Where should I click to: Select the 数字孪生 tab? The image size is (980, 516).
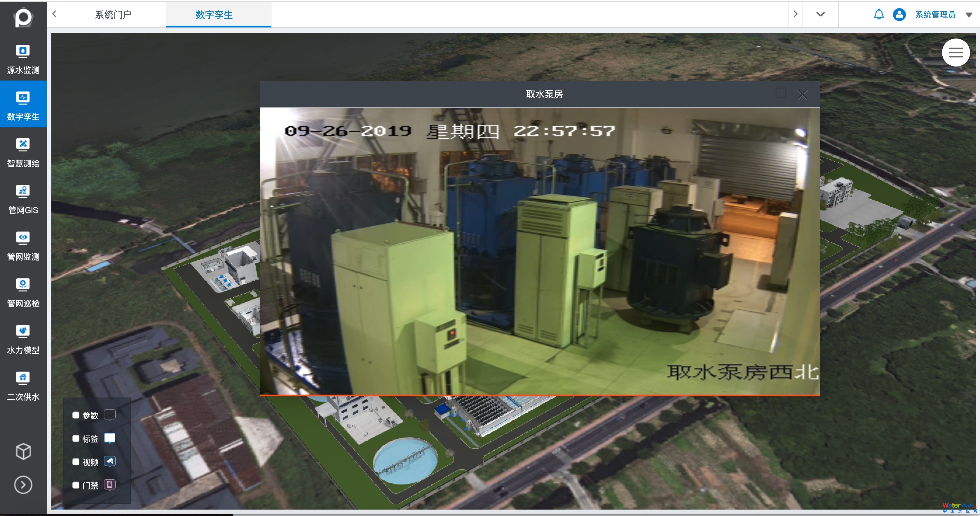(x=214, y=15)
